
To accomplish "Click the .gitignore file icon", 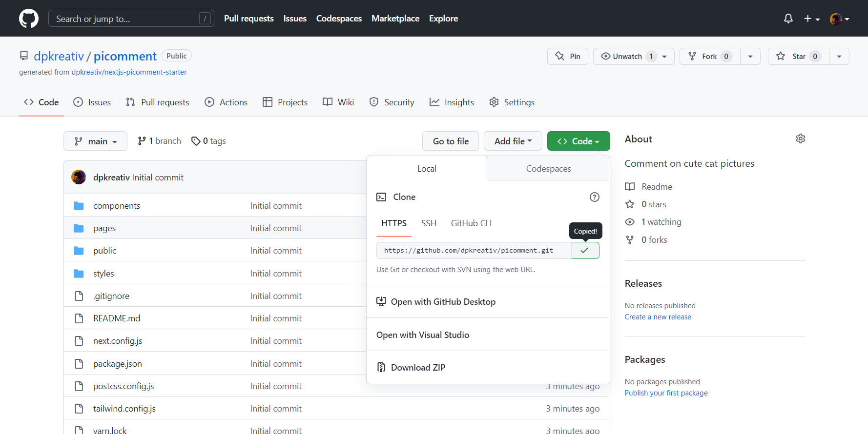I will pyautogui.click(x=79, y=296).
